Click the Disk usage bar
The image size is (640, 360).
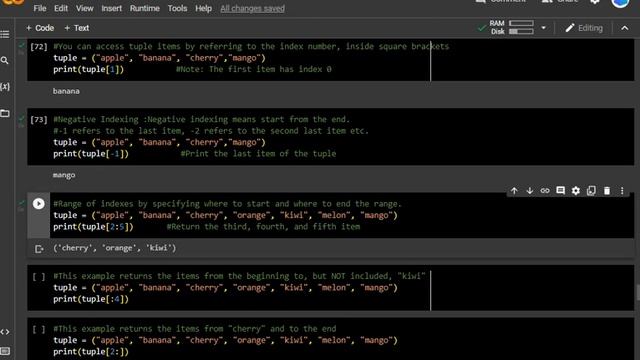coord(521,31)
